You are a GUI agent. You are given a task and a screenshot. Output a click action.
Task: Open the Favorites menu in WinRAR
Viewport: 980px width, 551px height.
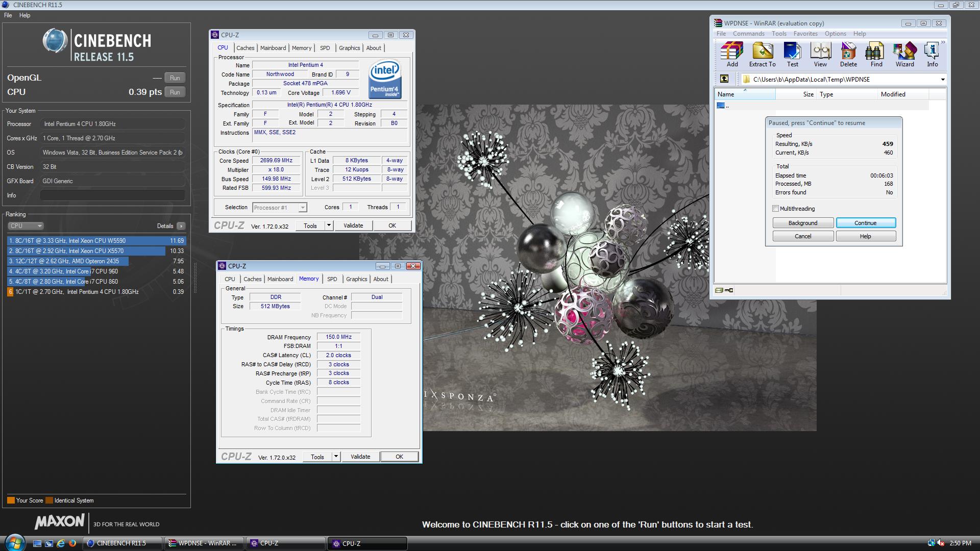pyautogui.click(x=805, y=34)
